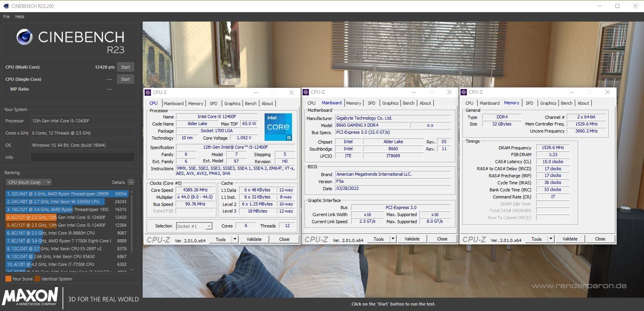Image resolution: width=644 pixels, height=311 pixels.
Task: Click the orange Your Score legend swatch
Action: point(8,279)
